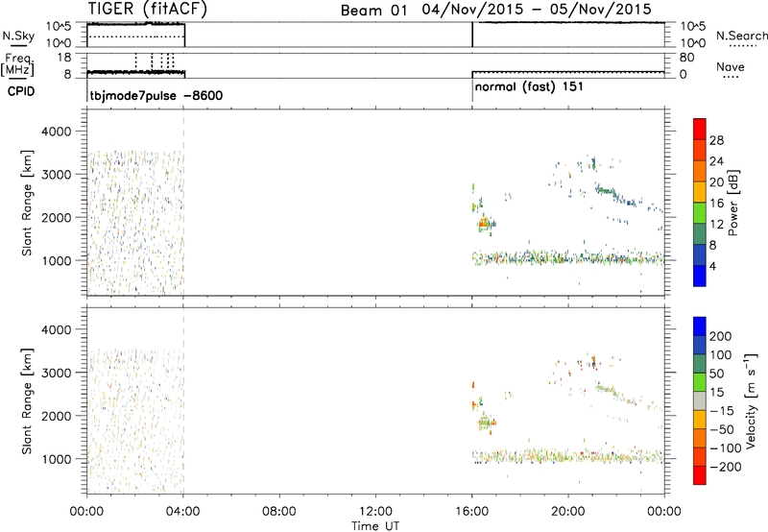This screenshot has width=768, height=532.
Task: Pick the 16–20 dB yellow power swatch
Action: click(700, 192)
